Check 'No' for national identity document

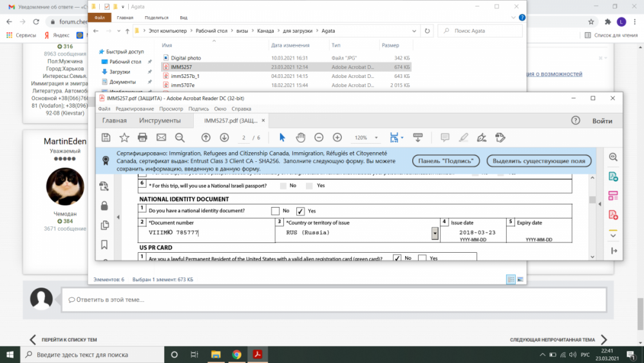pyautogui.click(x=276, y=211)
